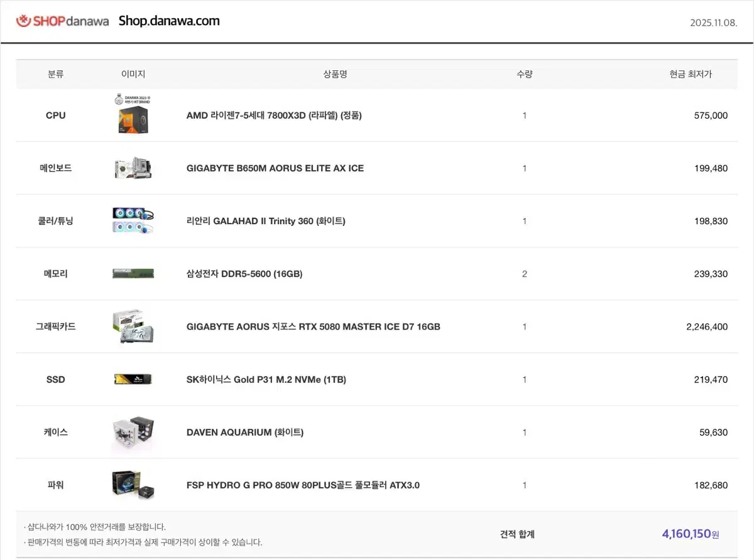
Task: Select the CPU category label
Action: click(x=55, y=116)
